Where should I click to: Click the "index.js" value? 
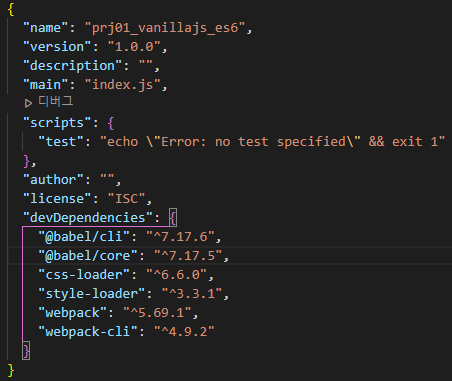(123, 85)
